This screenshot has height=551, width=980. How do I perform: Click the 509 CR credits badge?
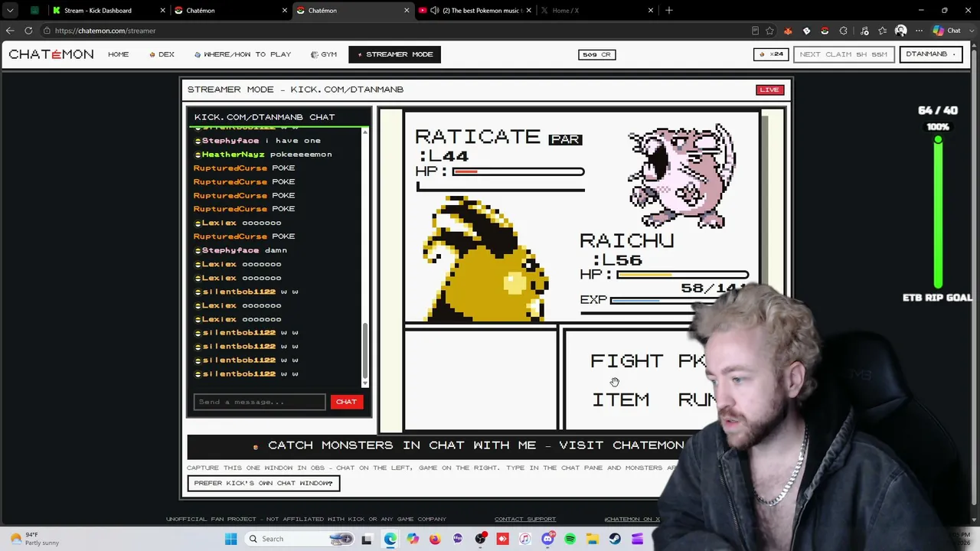596,54
